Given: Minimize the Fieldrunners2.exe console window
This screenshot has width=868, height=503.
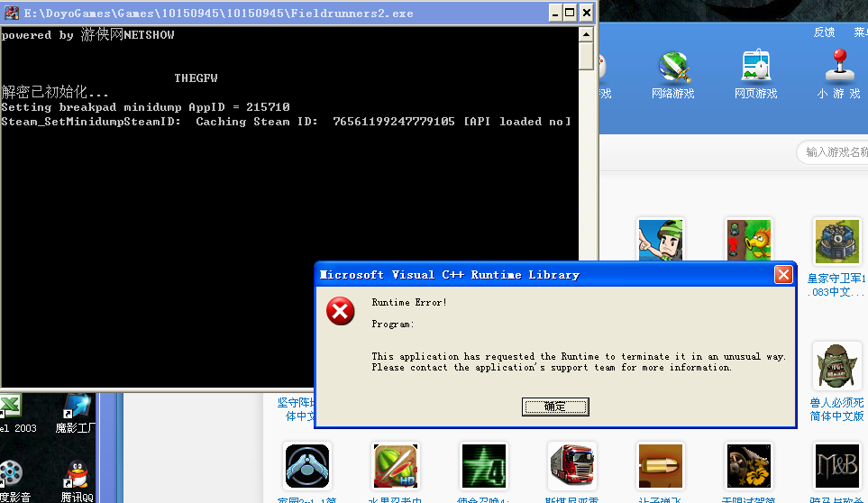Looking at the screenshot, I should point(554,13).
